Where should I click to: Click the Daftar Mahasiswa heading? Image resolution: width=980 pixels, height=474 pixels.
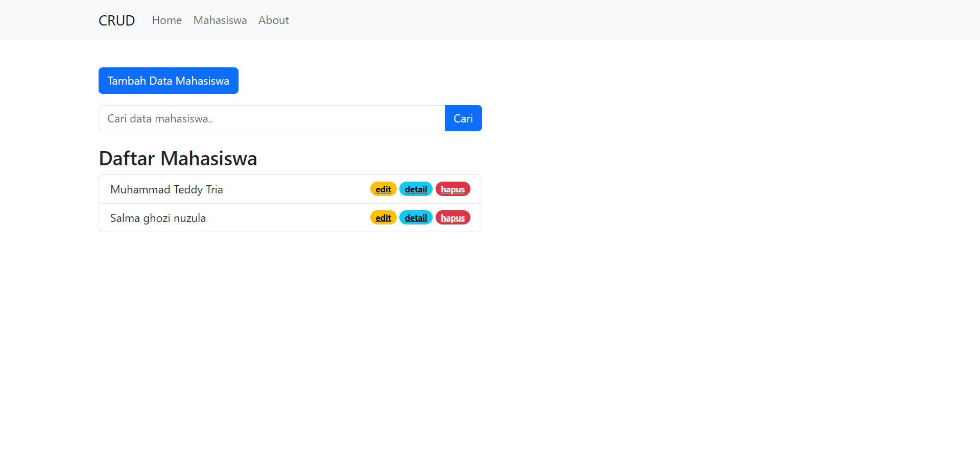tap(178, 159)
